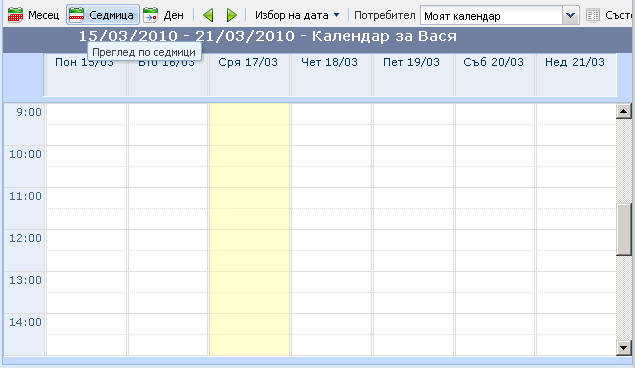Open the Ден day view icon
635x368 pixels.
[x=151, y=15]
